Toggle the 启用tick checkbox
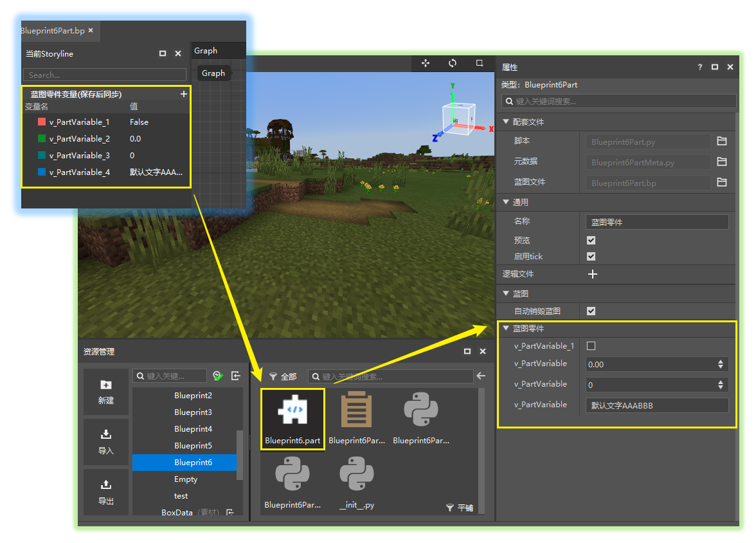The width and height of the screenshot is (756, 543). [x=591, y=256]
